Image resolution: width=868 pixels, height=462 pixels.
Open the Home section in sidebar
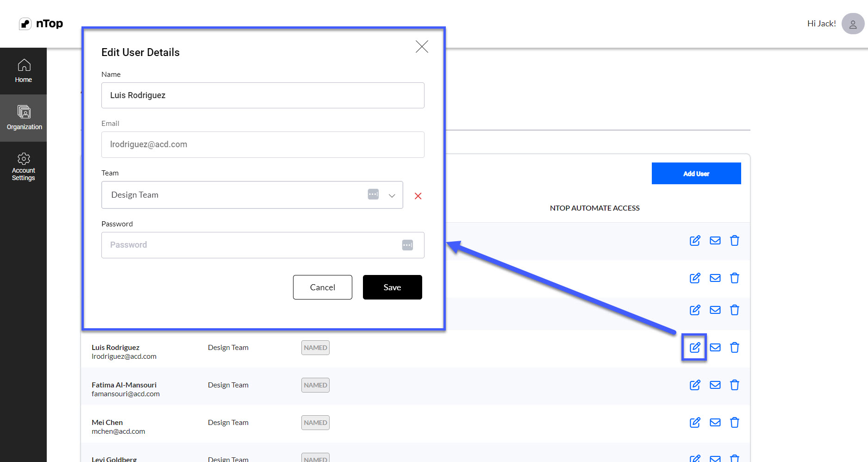pyautogui.click(x=23, y=71)
